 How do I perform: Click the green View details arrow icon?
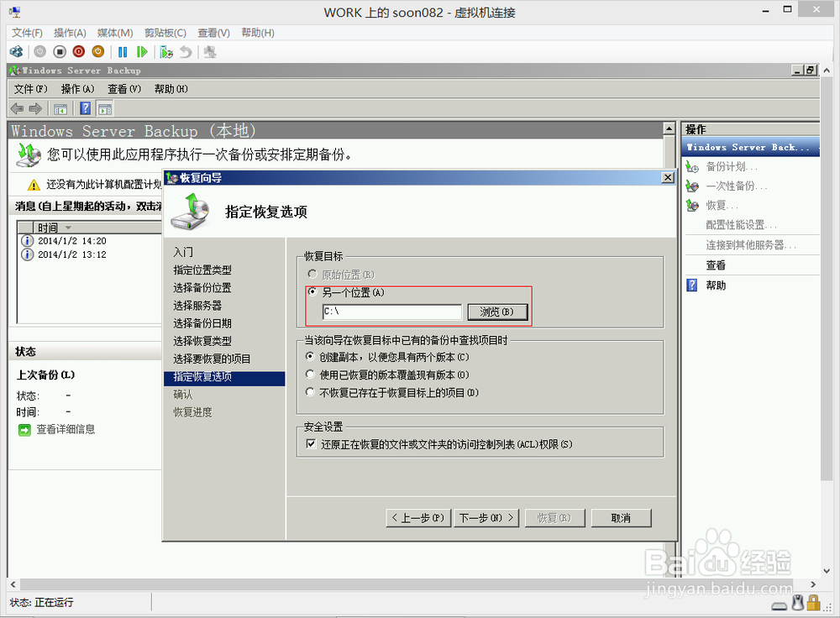click(x=24, y=430)
